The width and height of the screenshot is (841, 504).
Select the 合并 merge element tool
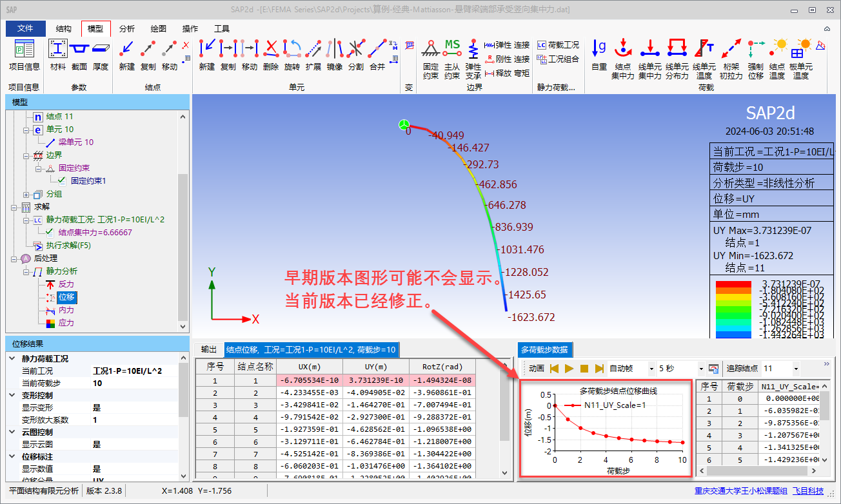[x=377, y=54]
